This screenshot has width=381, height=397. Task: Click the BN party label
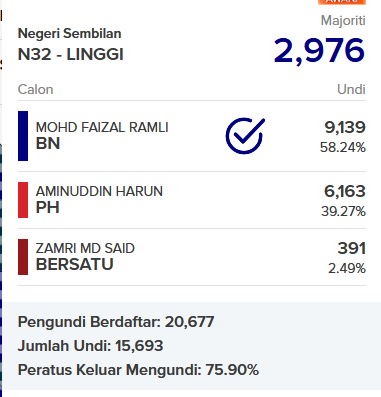tap(48, 144)
